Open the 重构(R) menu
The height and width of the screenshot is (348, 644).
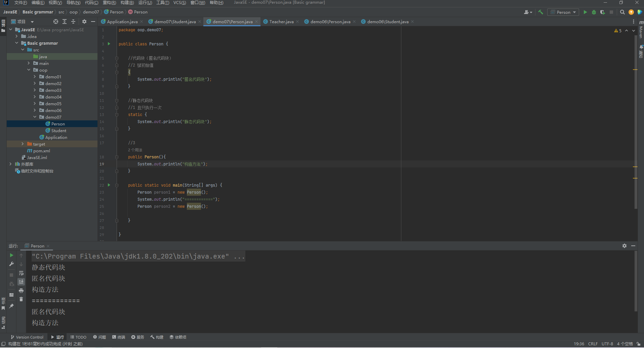click(109, 3)
